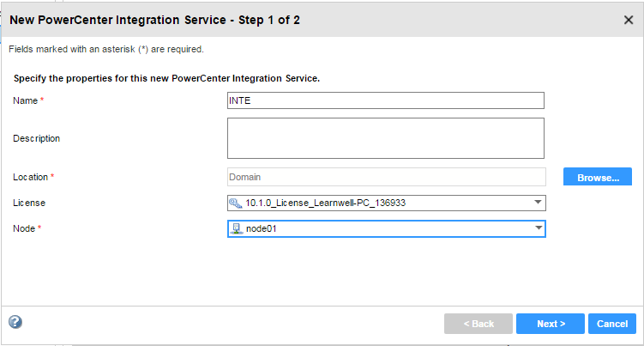The height and width of the screenshot is (346, 644).
Task: Click the help question mark icon
Action: point(15,323)
